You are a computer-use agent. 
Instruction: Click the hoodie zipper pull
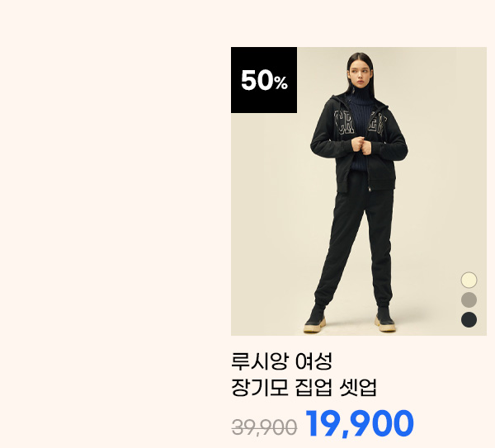[x=369, y=188]
